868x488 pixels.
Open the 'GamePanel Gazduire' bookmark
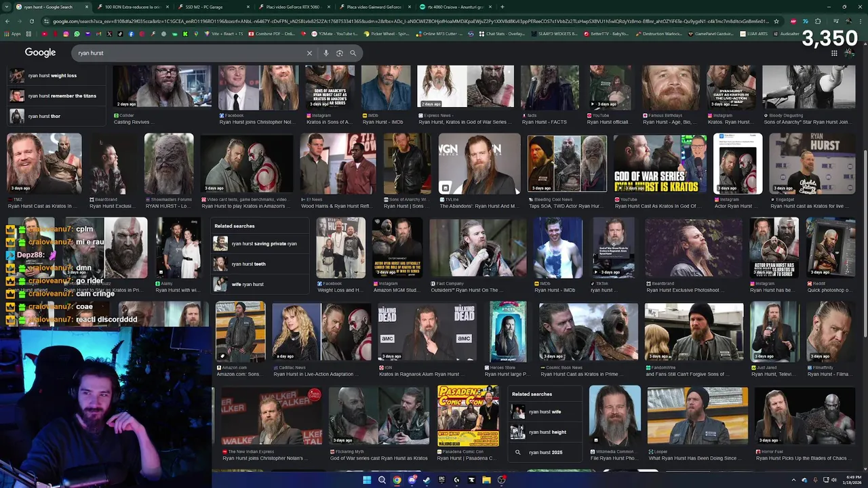pyautogui.click(x=710, y=33)
